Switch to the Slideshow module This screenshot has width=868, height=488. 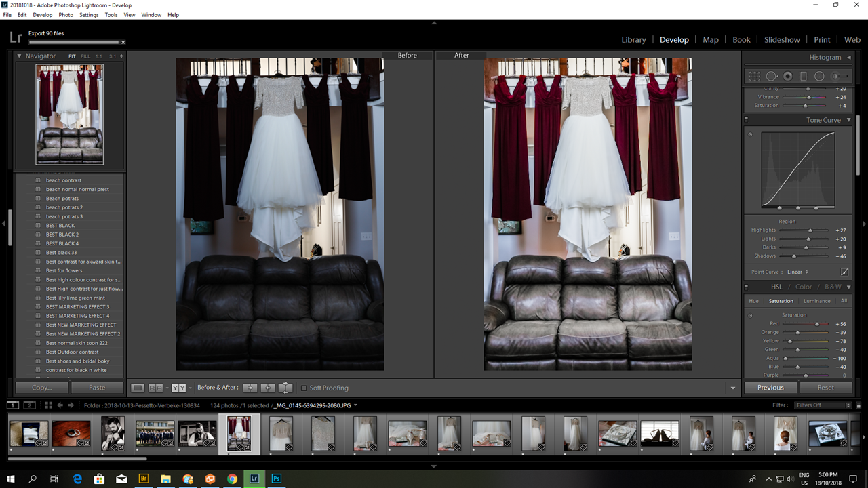(782, 40)
